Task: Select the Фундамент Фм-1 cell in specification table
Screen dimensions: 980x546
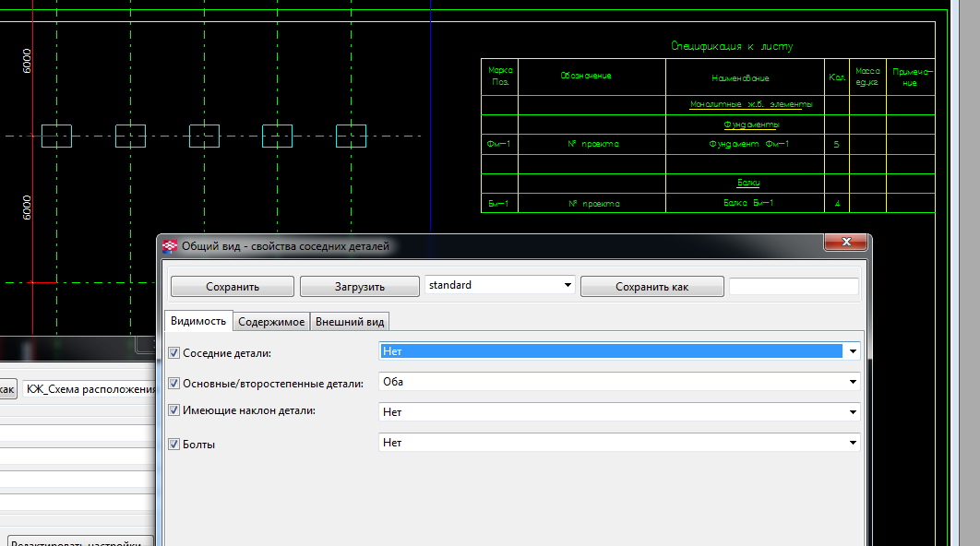Action: click(x=748, y=145)
